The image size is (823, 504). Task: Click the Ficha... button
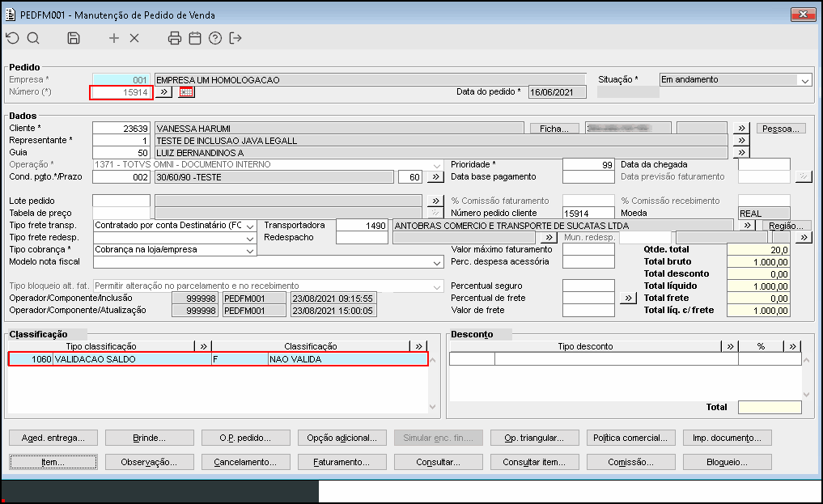click(x=555, y=129)
